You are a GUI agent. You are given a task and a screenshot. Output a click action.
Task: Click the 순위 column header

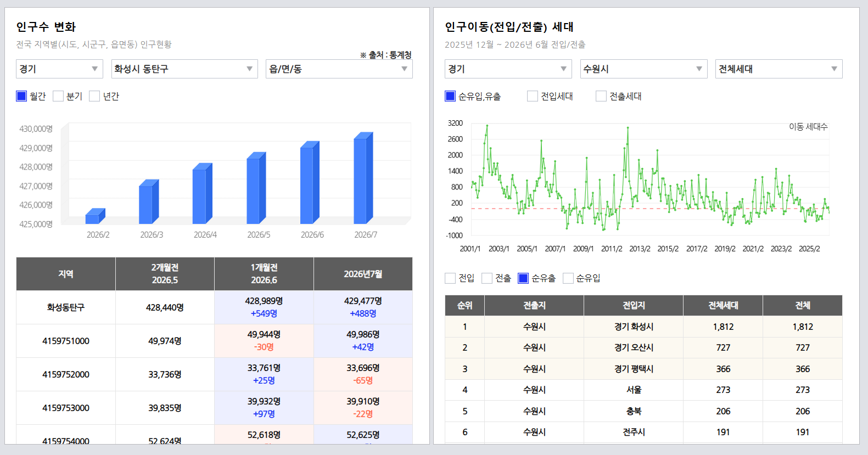(x=464, y=305)
